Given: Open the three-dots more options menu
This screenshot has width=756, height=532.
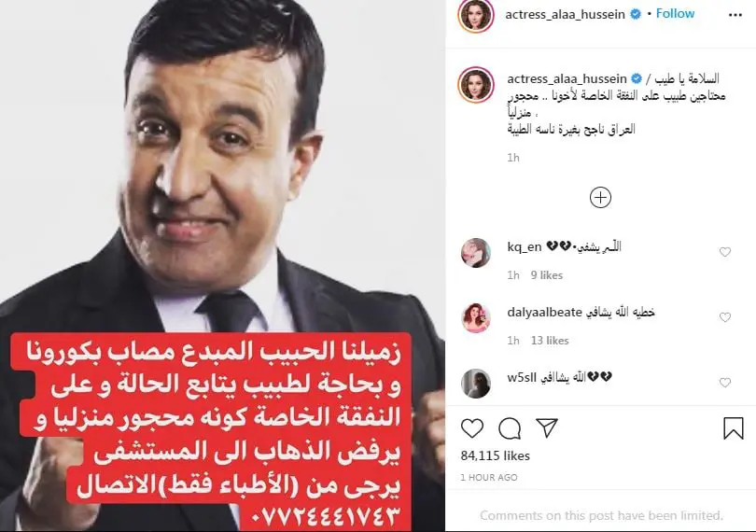Looking at the screenshot, I should pos(735,15).
